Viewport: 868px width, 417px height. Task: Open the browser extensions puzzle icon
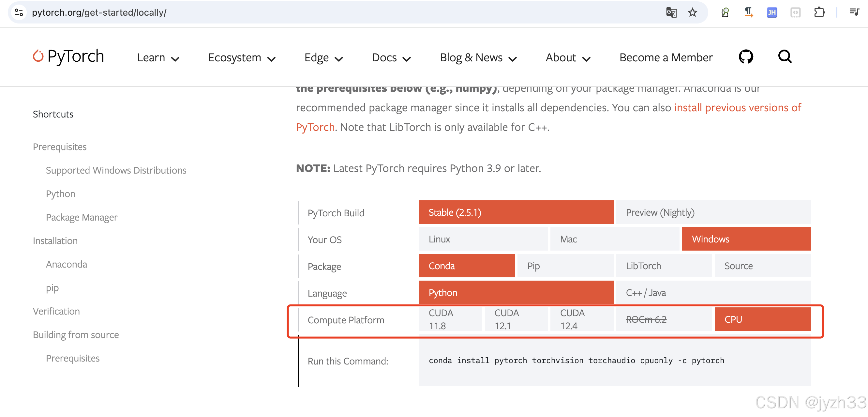[x=819, y=12]
